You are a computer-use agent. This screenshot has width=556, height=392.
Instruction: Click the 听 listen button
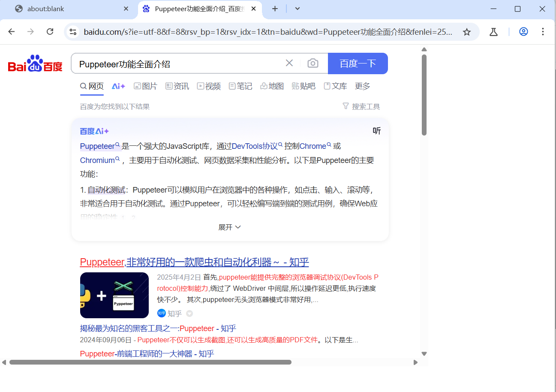point(377,131)
